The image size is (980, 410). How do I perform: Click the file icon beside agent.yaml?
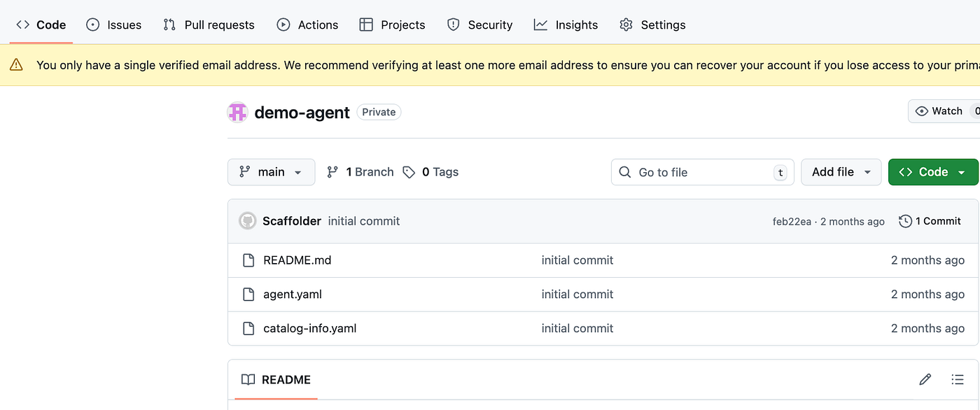coord(248,295)
